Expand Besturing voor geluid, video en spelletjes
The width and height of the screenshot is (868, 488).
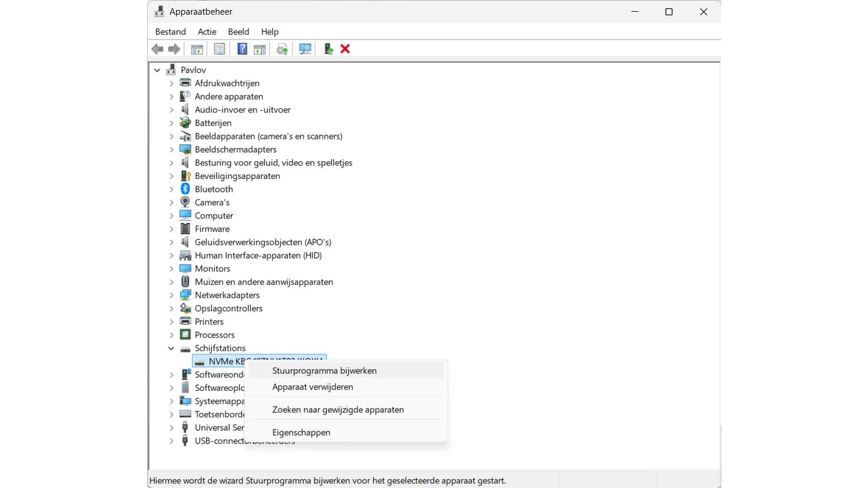(171, 163)
